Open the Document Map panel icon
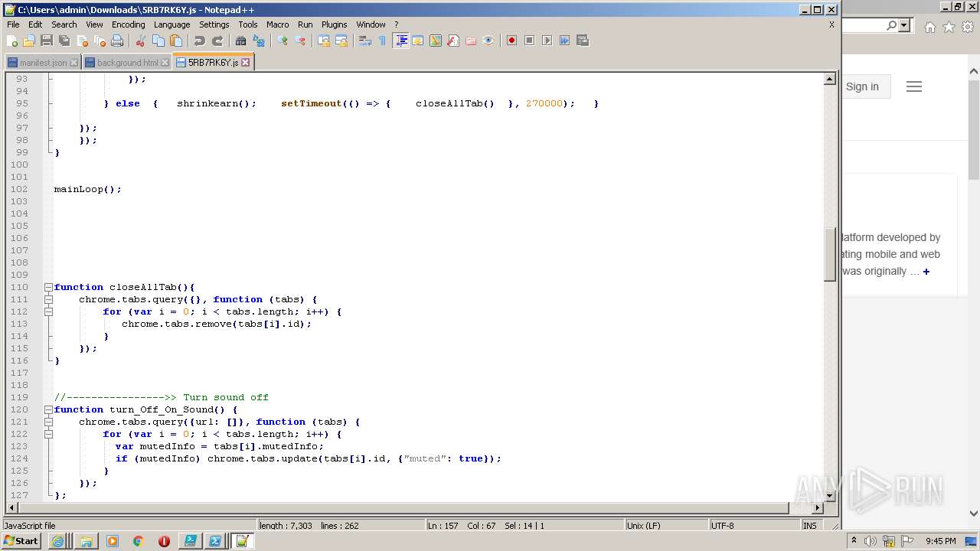This screenshot has height=551, width=980. tap(436, 41)
